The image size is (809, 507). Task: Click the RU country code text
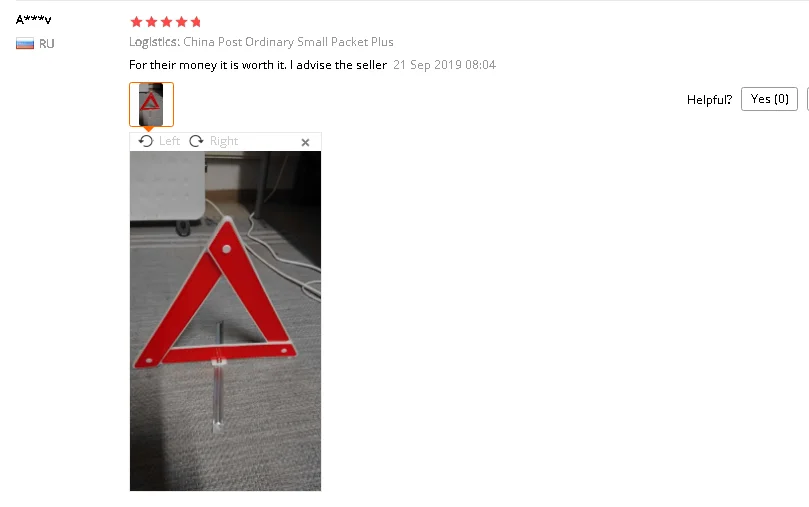point(46,44)
